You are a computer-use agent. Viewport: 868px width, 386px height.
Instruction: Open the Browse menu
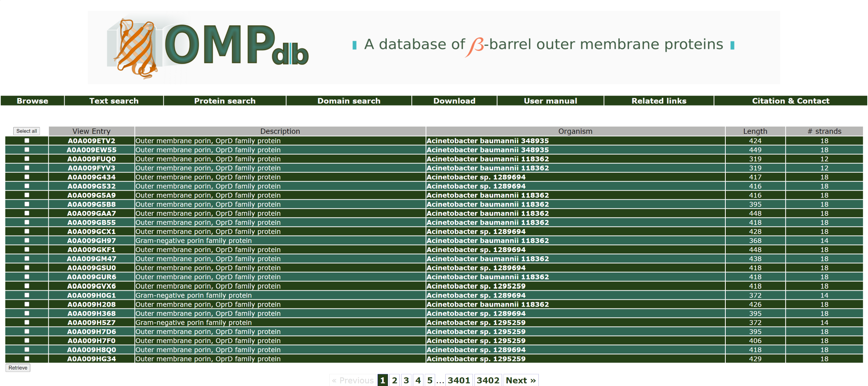[33, 101]
